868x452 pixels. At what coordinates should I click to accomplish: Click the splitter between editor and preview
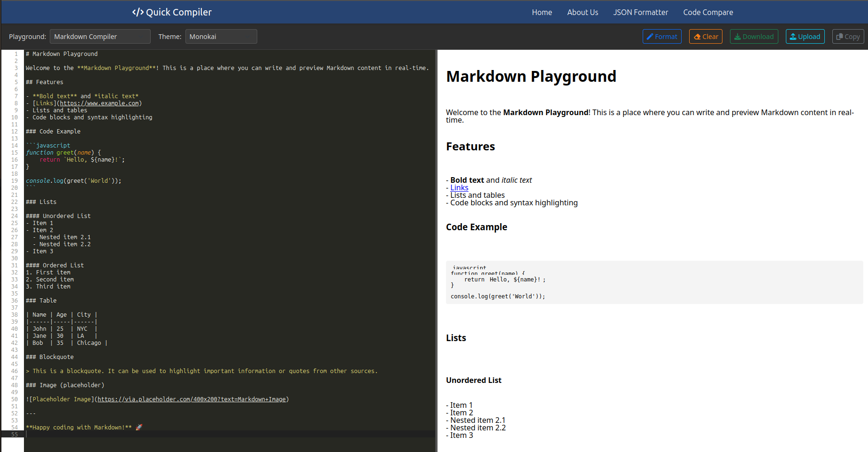436,249
